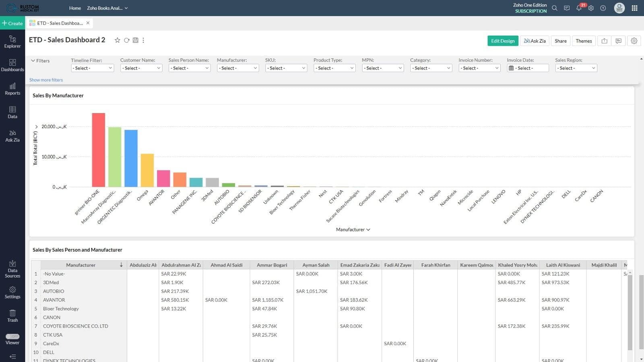Open the Sales Person Name dropdown
644x362 pixels.
click(189, 68)
